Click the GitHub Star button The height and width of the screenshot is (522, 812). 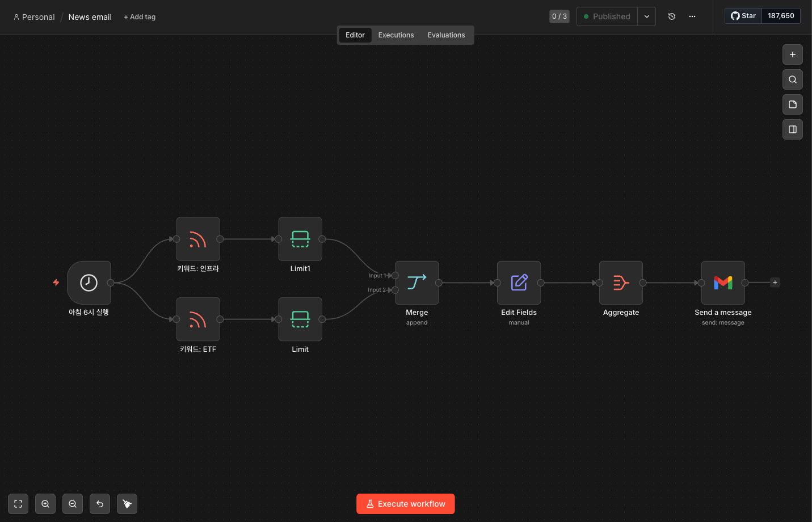[x=743, y=16]
